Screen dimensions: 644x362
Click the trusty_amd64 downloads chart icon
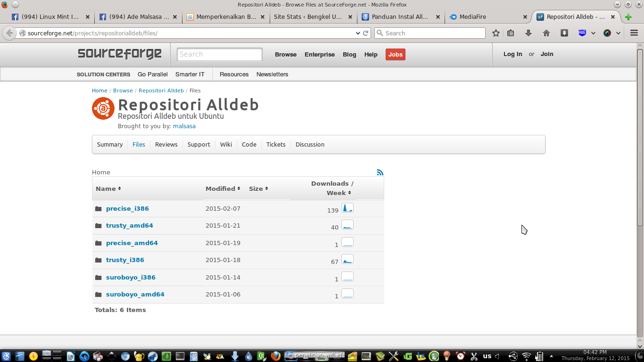pos(347,225)
